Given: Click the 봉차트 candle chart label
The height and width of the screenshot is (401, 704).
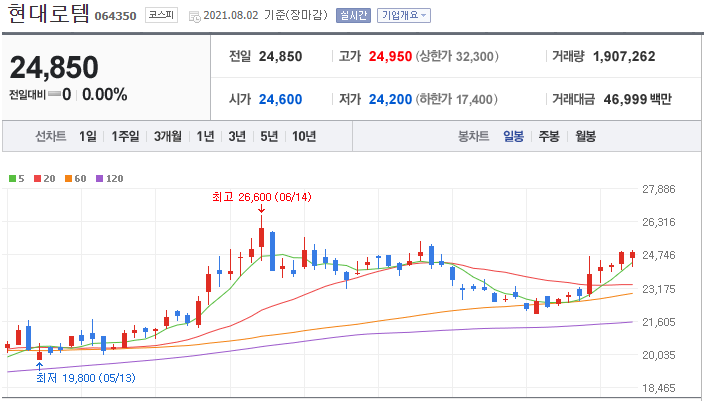Looking at the screenshot, I should 473,136.
